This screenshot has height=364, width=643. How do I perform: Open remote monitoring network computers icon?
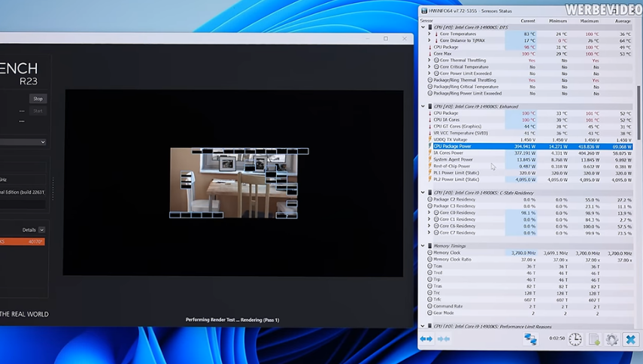[x=530, y=340]
